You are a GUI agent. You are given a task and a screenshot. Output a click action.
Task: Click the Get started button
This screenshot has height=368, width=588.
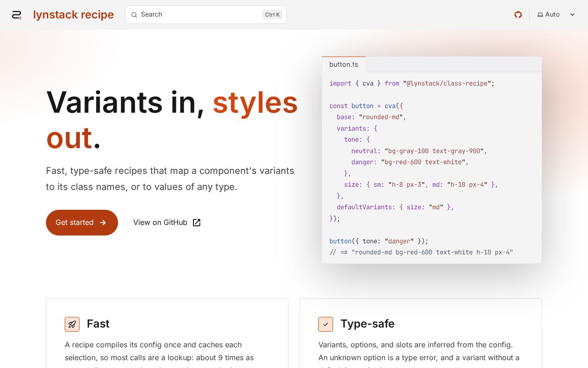coord(82,223)
